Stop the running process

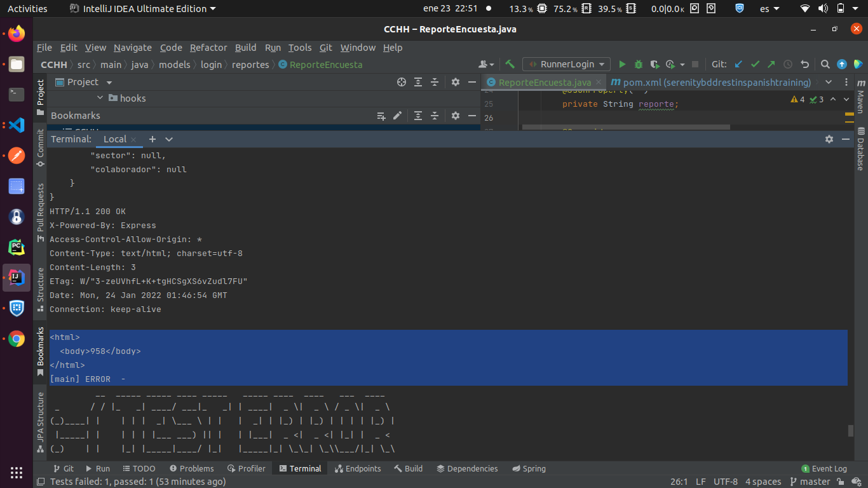coord(695,64)
